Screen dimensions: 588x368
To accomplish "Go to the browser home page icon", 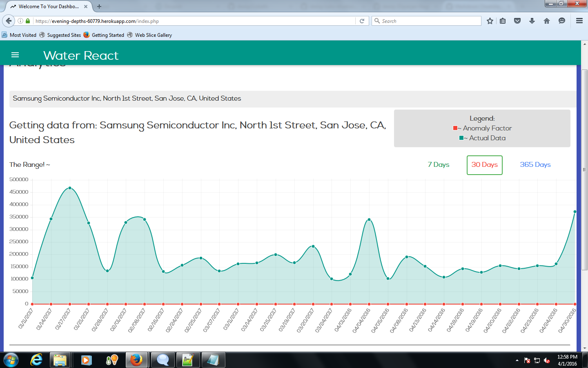I will pyautogui.click(x=547, y=21).
